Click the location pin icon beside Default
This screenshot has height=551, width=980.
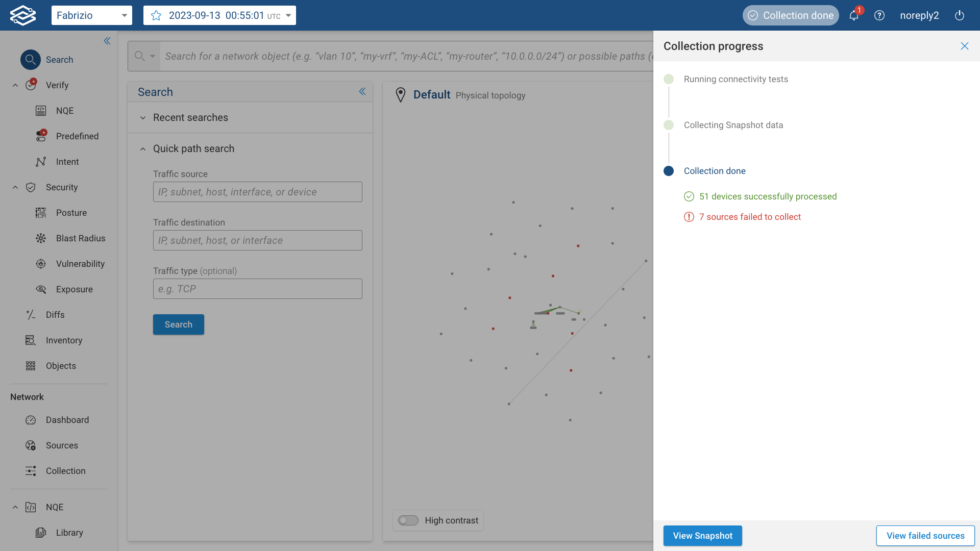coord(401,95)
